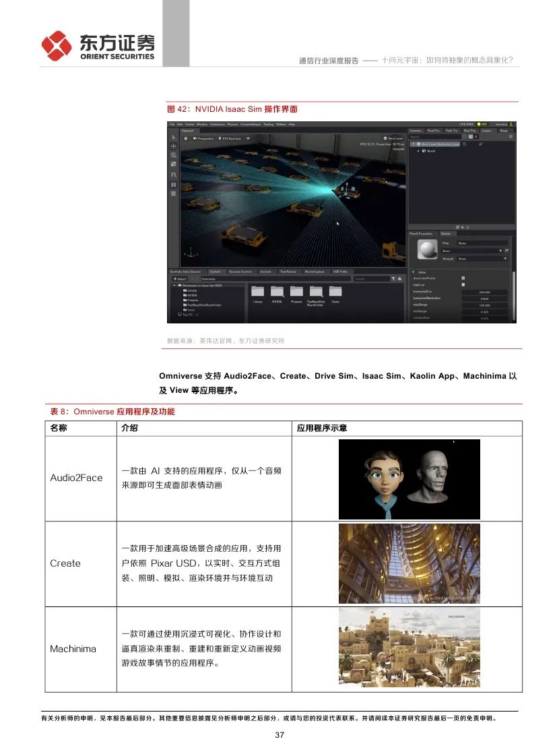This screenshot has height=756, width=557.
Task: Click the Root Layer indicator in viewport
Action: click(x=392, y=138)
